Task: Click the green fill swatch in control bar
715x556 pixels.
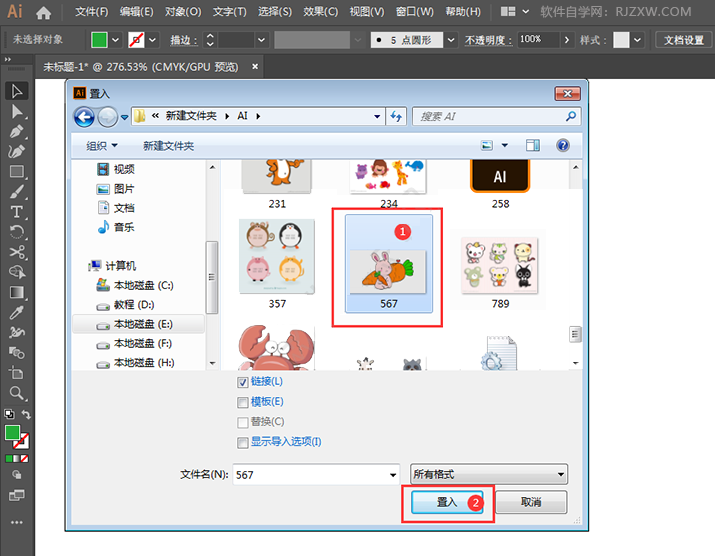Action: 99,40
